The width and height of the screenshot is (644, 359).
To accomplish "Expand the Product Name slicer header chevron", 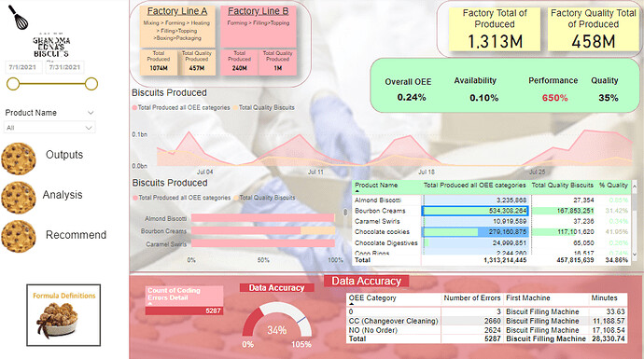I will [91, 113].
